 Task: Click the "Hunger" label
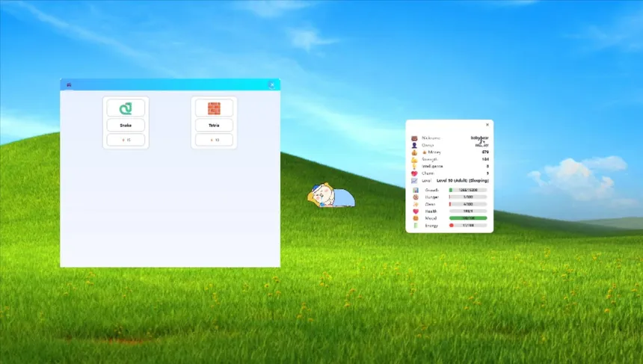pyautogui.click(x=432, y=197)
